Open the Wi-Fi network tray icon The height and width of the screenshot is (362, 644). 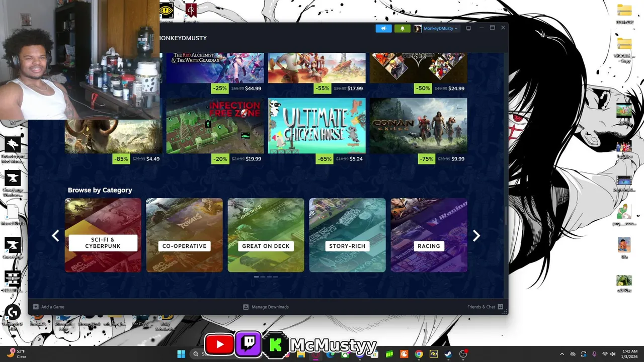[605, 354]
